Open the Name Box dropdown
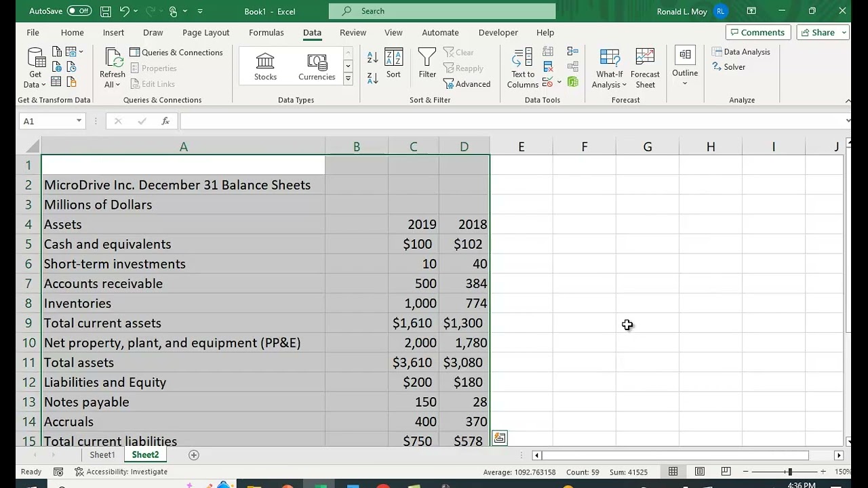 pyautogui.click(x=79, y=121)
